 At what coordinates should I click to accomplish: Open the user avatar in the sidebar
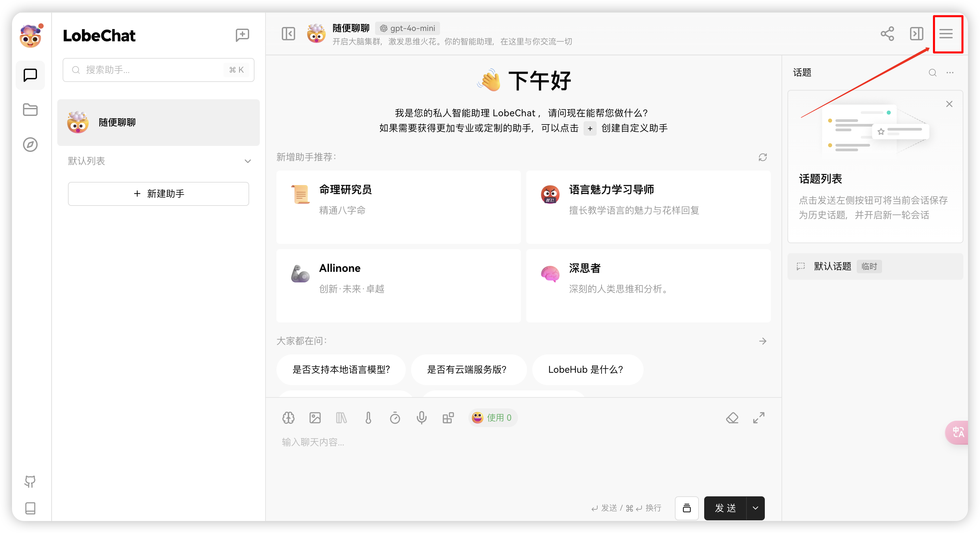[31, 36]
